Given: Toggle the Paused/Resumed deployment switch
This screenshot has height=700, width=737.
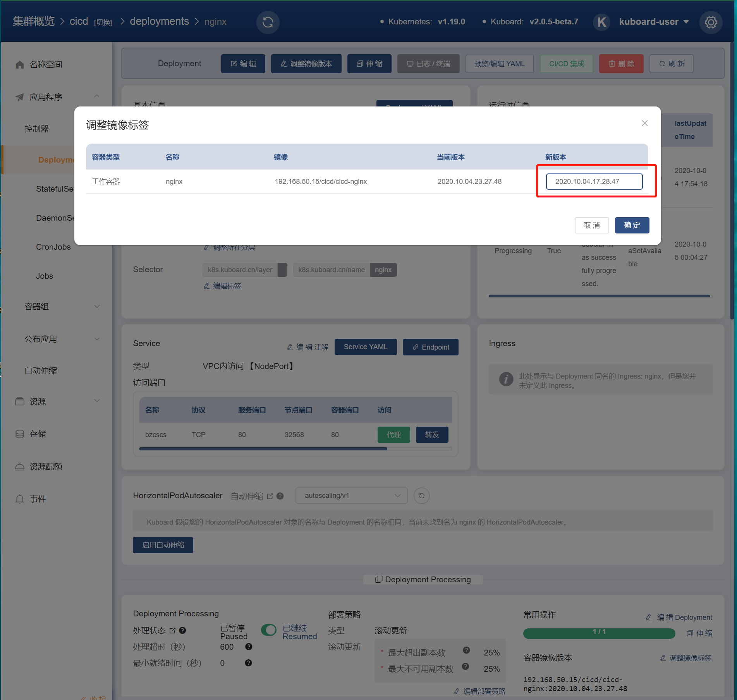Looking at the screenshot, I should click(269, 630).
